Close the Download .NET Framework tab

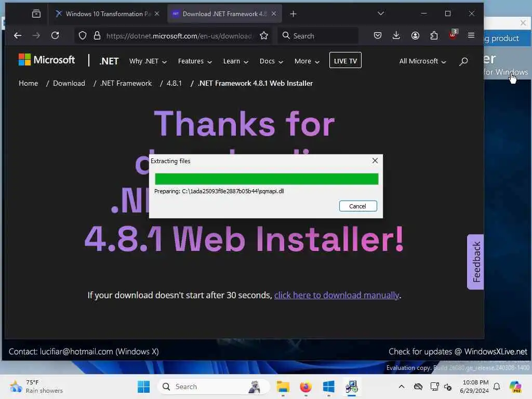pyautogui.click(x=274, y=14)
